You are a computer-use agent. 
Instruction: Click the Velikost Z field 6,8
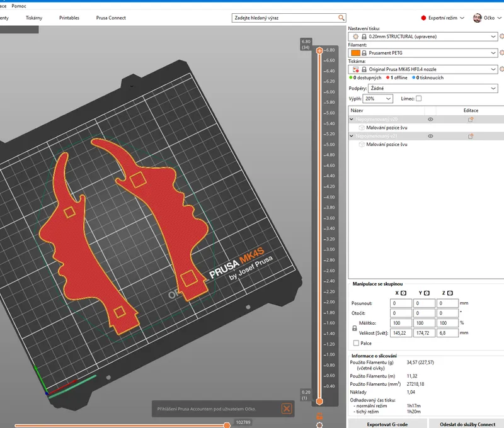click(x=447, y=333)
